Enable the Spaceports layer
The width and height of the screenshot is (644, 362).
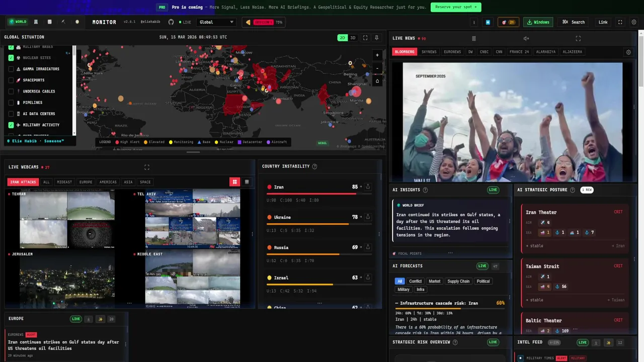pyautogui.click(x=11, y=80)
